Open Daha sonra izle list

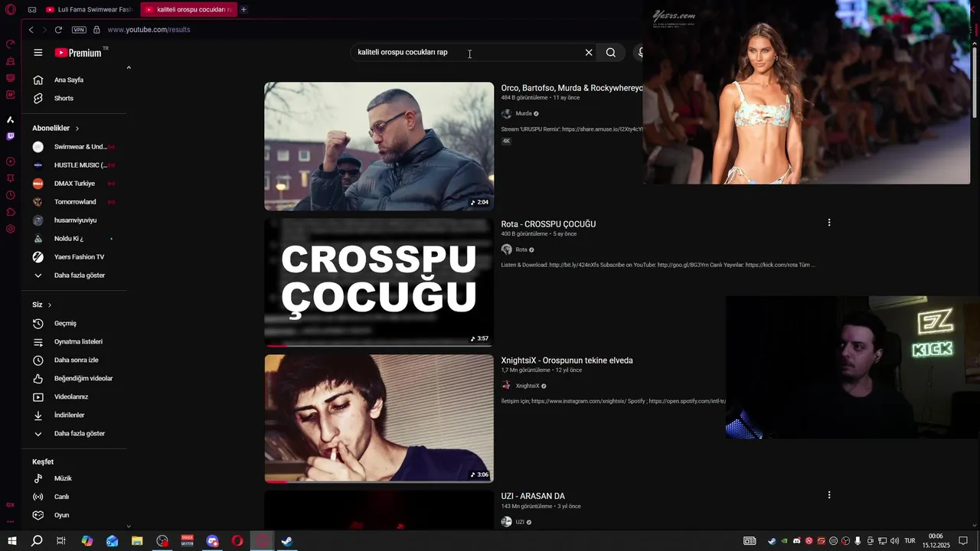tap(75, 360)
